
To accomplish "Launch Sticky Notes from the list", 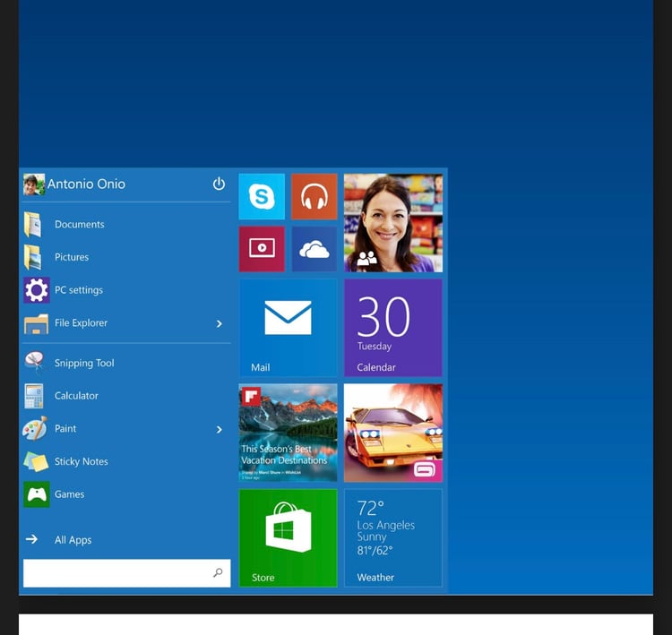I will (x=126, y=461).
